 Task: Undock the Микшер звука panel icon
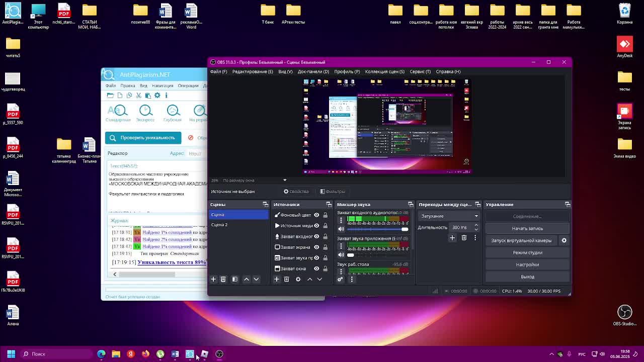coord(411,205)
